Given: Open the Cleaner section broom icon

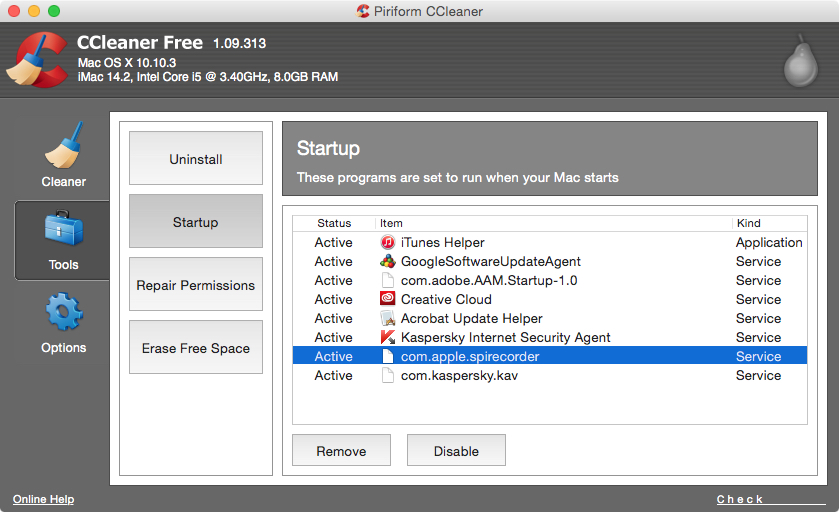Looking at the screenshot, I should pyautogui.click(x=64, y=144).
